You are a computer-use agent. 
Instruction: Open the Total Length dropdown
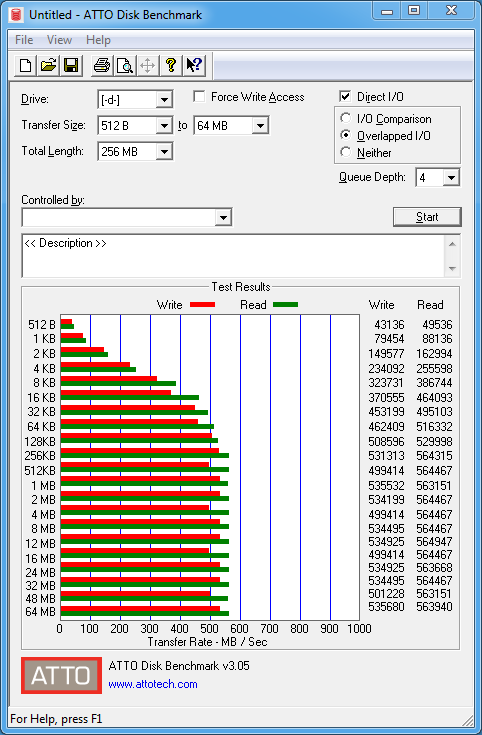(164, 151)
